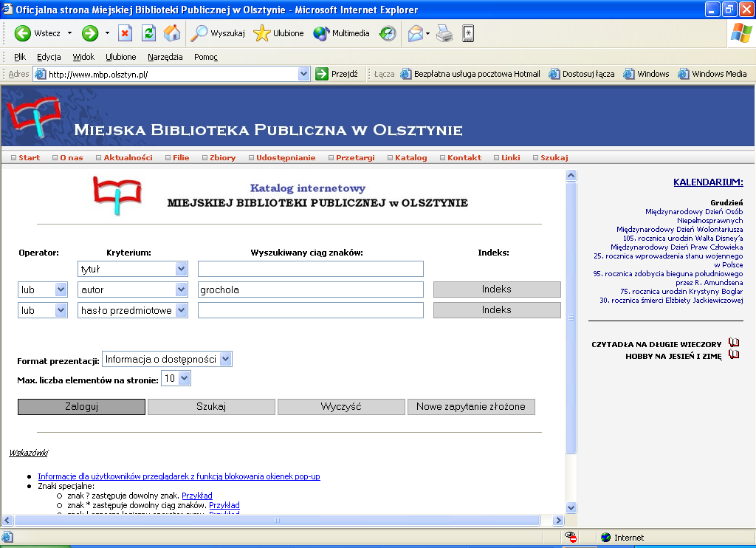756x548 pixels.
Task: Click book icon next to Hobby na jesień i zimę
Action: (x=734, y=355)
